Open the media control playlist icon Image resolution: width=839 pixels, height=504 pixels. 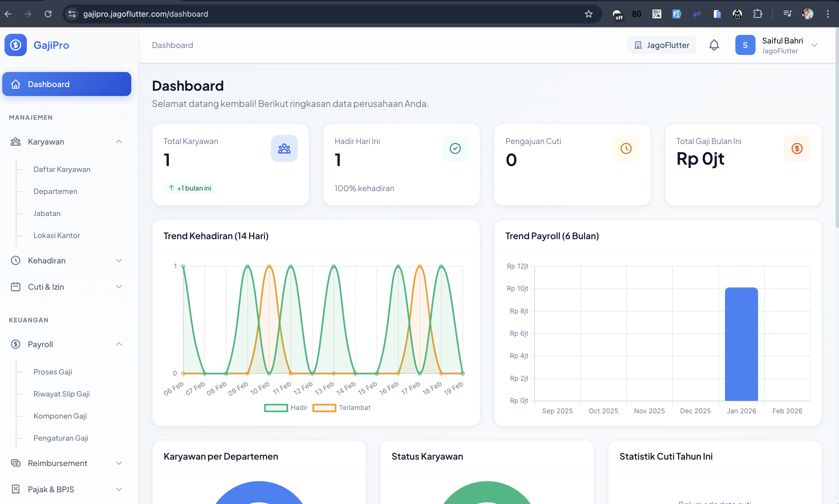click(787, 14)
